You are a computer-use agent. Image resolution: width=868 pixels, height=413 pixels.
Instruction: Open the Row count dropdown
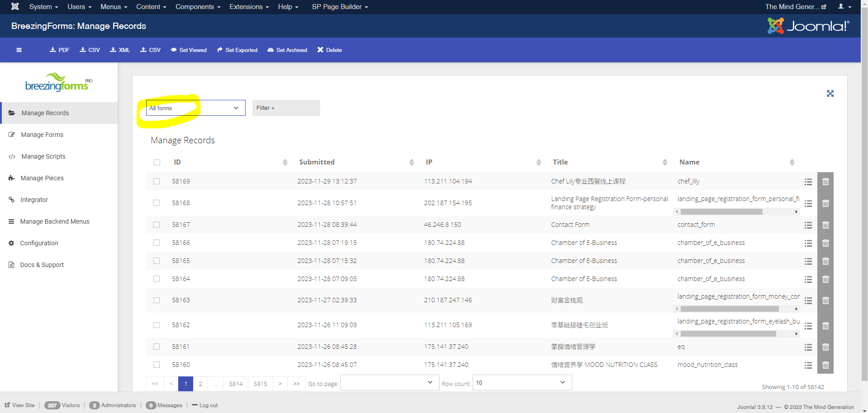coord(522,383)
